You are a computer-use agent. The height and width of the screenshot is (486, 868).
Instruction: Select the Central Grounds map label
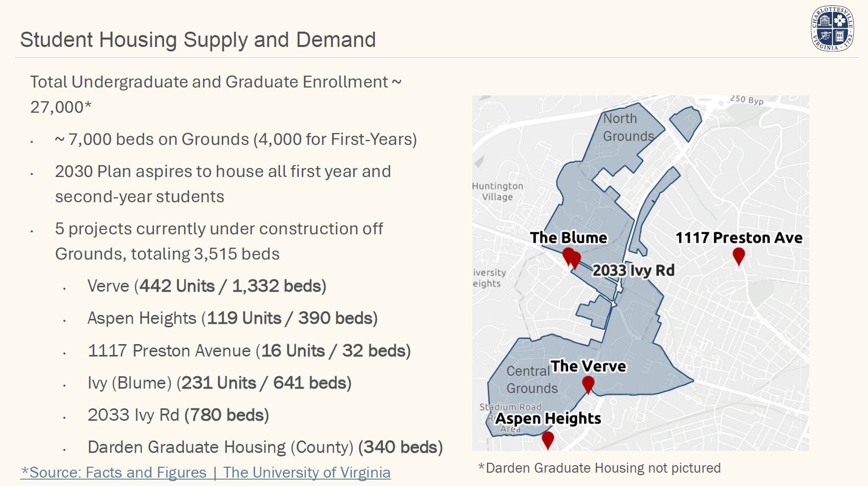(x=531, y=380)
